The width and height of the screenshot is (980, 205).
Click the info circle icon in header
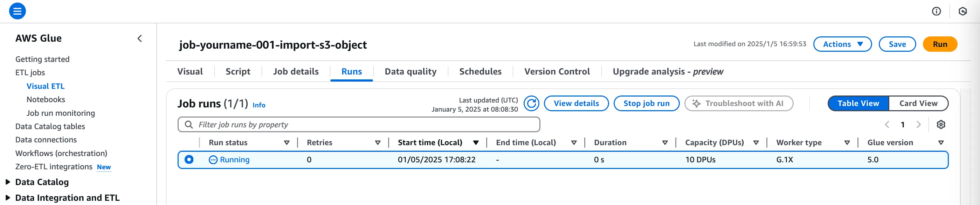click(936, 12)
